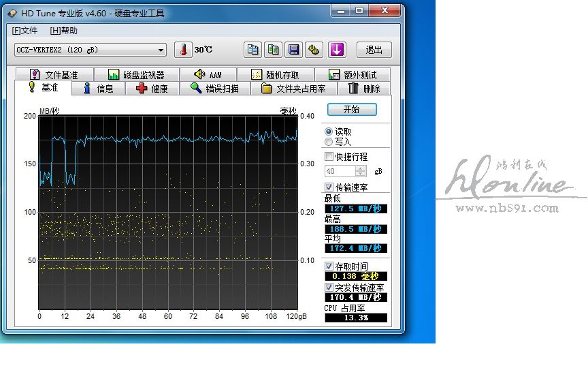Toggle the 传输速率 transfer rate checkbox

pyautogui.click(x=329, y=187)
